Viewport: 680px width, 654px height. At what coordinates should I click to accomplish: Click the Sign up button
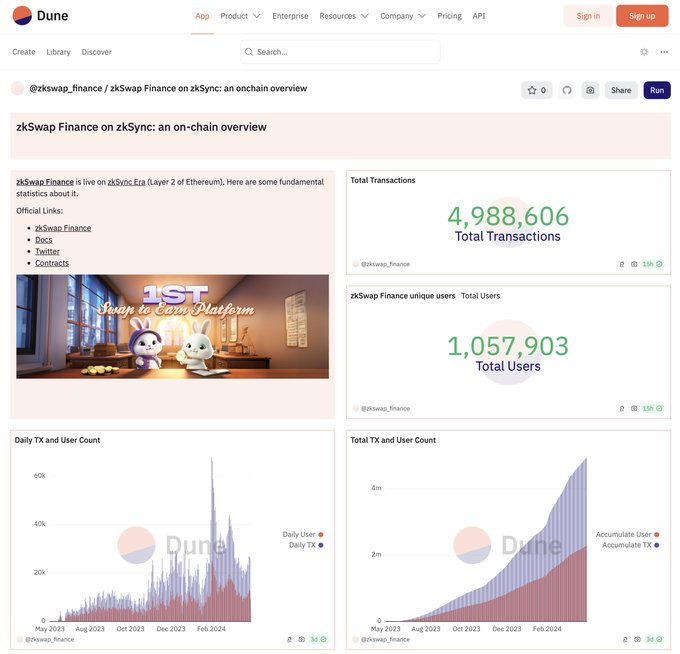[x=642, y=16]
